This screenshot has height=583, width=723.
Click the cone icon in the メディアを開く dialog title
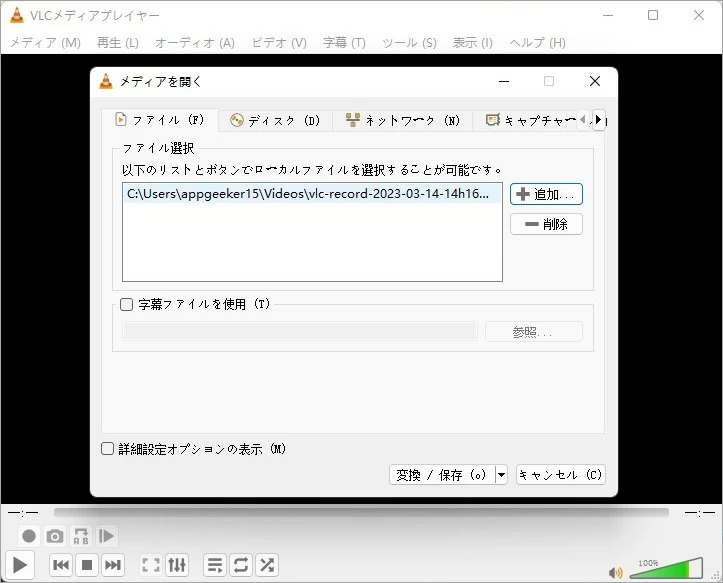[x=106, y=81]
